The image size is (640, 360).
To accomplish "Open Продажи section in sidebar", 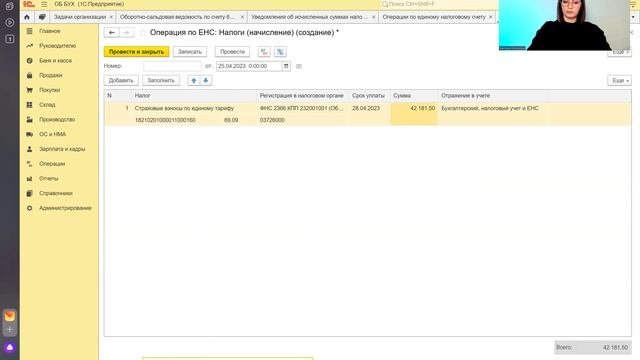I will coord(51,75).
